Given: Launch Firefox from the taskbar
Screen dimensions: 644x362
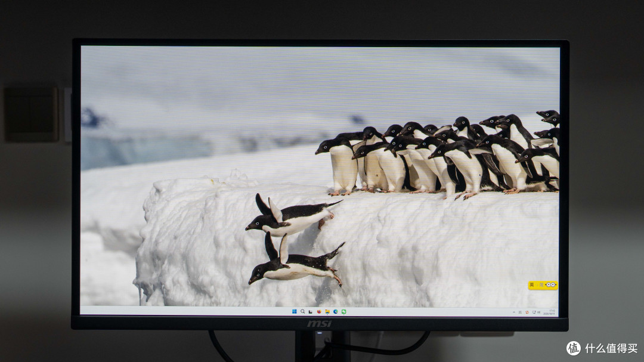Looking at the screenshot, I should coord(318,312).
